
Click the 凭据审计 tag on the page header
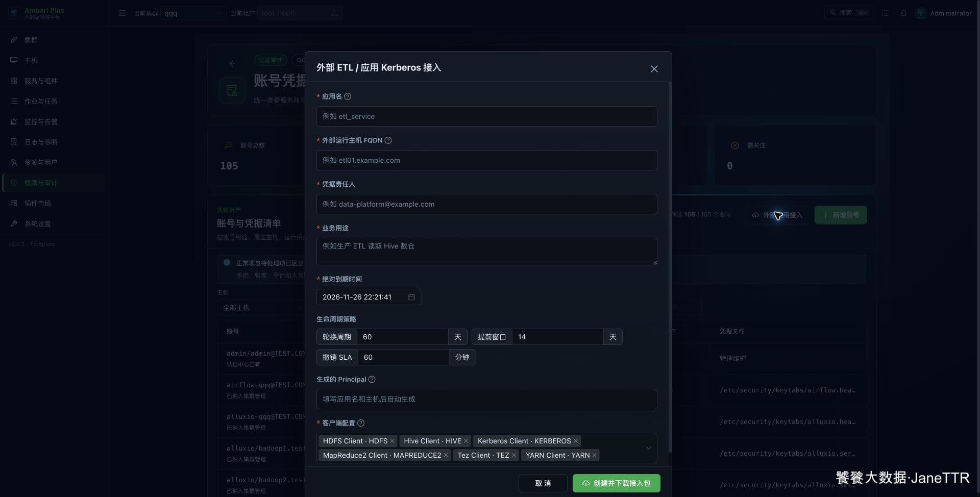pyautogui.click(x=270, y=60)
